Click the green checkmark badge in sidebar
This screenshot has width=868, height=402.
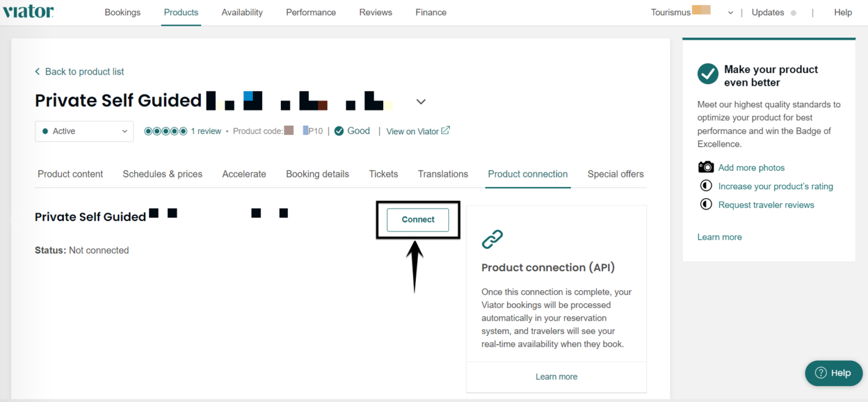708,73
